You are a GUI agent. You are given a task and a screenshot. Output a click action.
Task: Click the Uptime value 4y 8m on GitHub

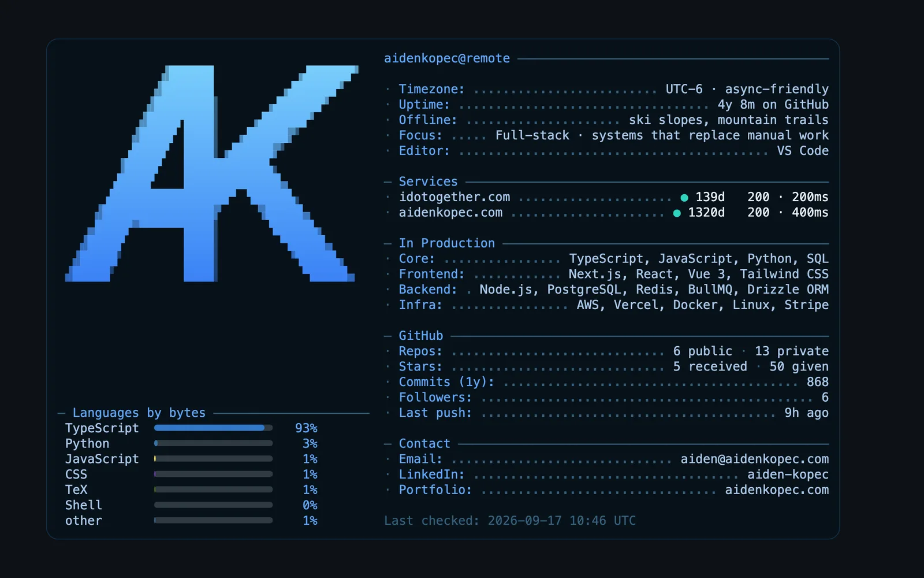click(x=773, y=105)
